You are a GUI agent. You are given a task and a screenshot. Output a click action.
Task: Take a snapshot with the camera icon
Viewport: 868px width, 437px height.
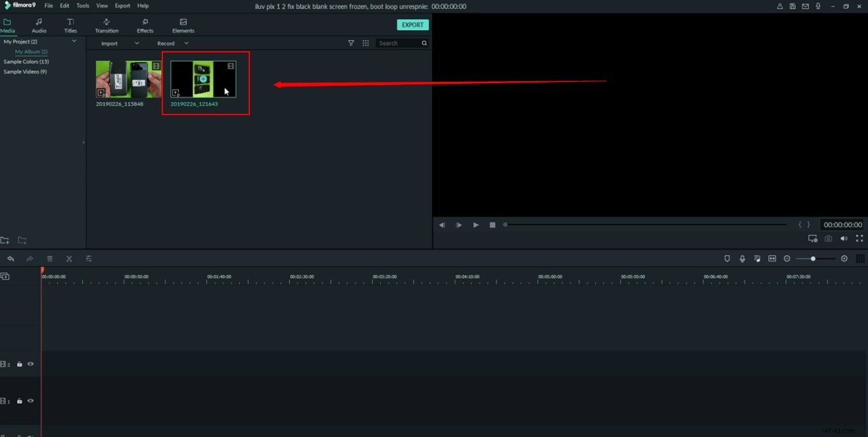click(x=828, y=238)
